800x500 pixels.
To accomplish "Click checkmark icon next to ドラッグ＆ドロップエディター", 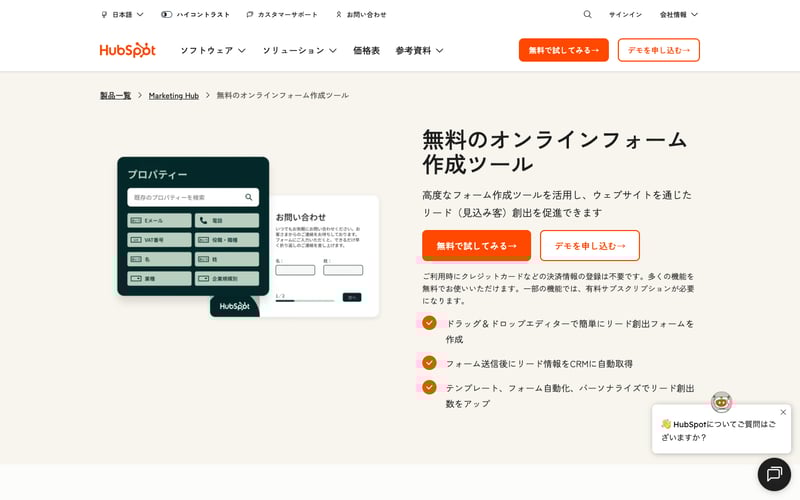I will coord(429,322).
